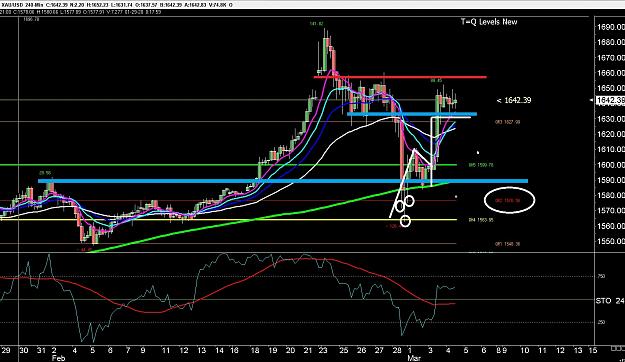Click date 18 on the time axis

pyautogui.click(x=255, y=350)
